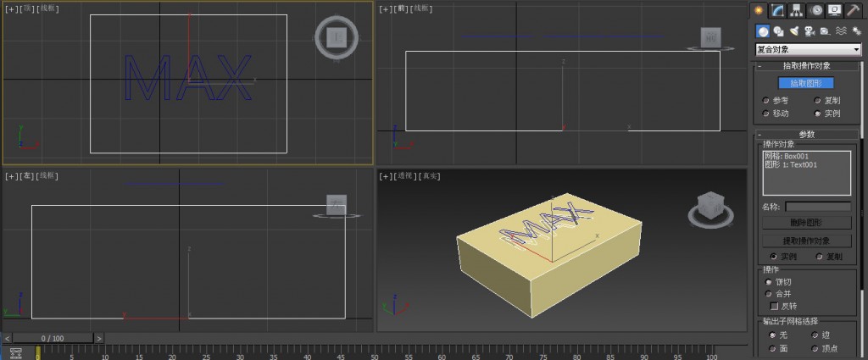Open the [真实] shading menu in perspective
This screenshot has width=868, height=360.
pos(429,176)
